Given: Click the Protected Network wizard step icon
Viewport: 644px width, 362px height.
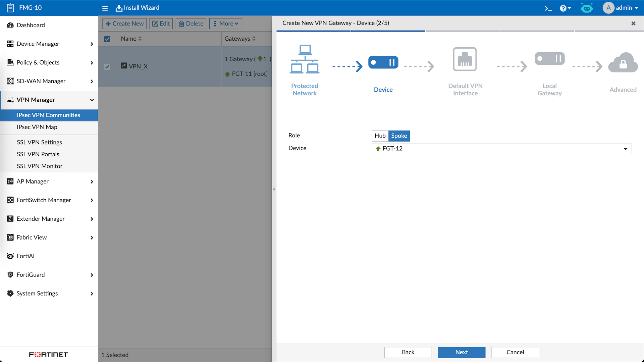Looking at the screenshot, I should click(x=305, y=59).
